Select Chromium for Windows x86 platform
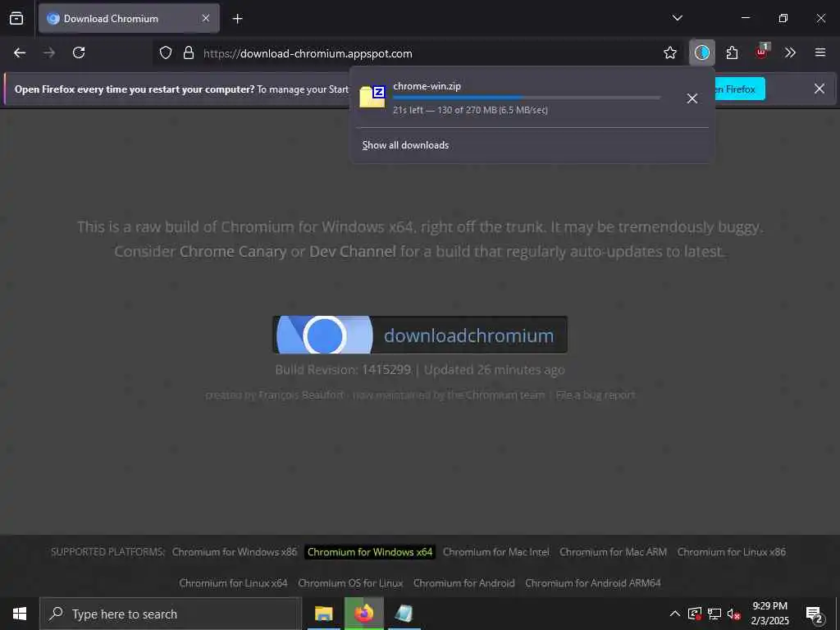The image size is (840, 630). [x=234, y=552]
